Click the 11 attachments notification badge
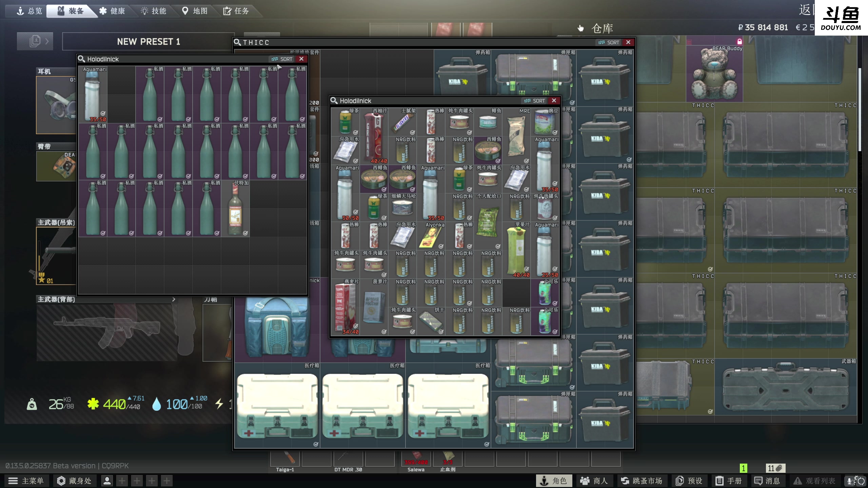This screenshot has height=488, width=868. [775, 468]
